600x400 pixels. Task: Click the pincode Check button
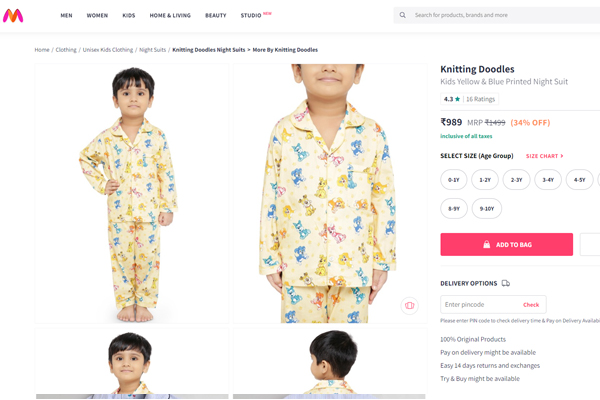531,304
